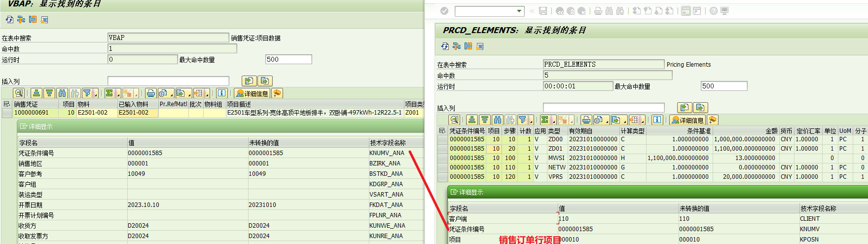The height and width of the screenshot is (244, 868).
Task: Click the NETW cell in the 类型 column
Action: pos(556,167)
